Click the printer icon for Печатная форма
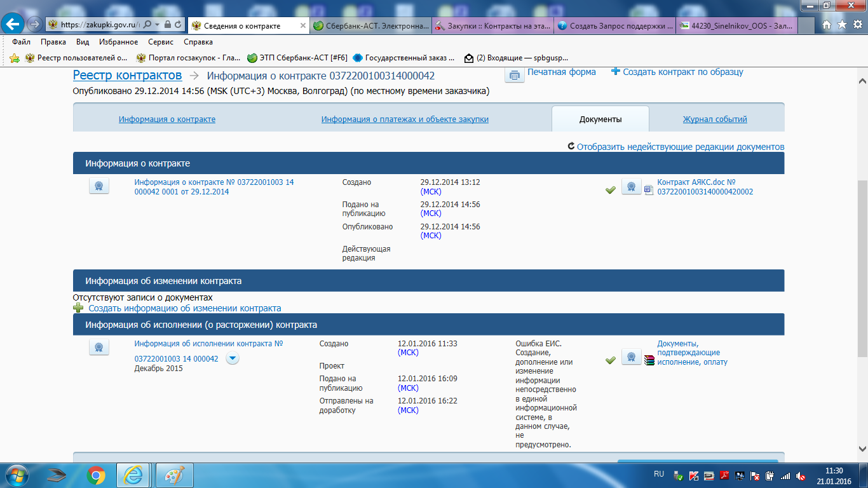868x488 pixels. point(514,75)
